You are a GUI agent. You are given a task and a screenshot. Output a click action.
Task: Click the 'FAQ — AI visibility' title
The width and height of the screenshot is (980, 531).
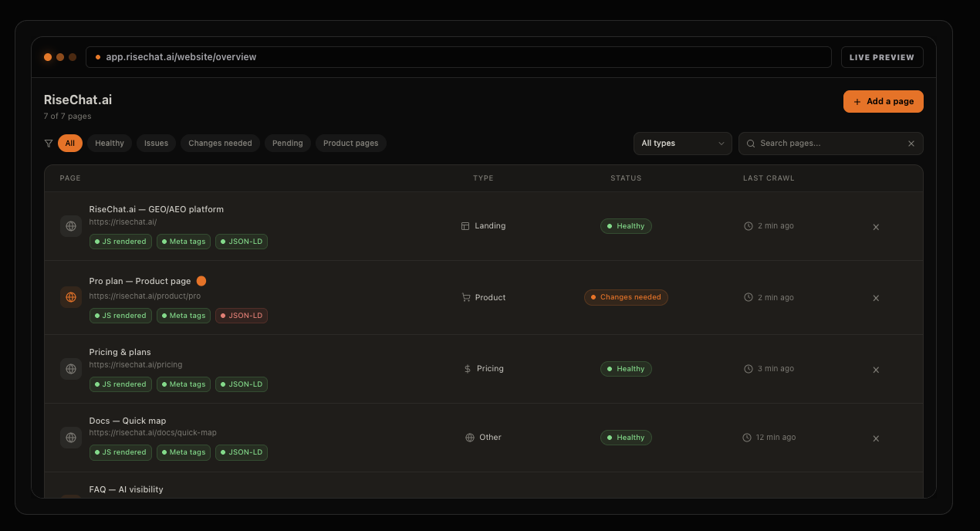[127, 489]
